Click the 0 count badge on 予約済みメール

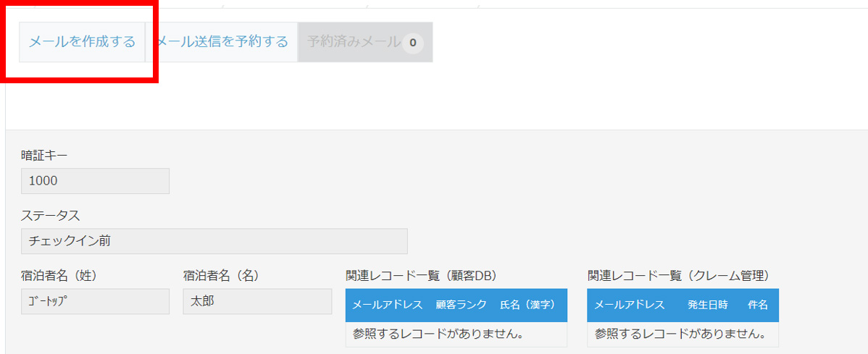coord(413,43)
